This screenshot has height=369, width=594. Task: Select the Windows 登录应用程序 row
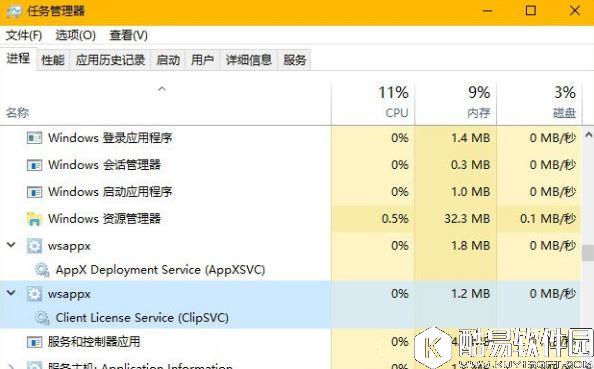coord(291,138)
